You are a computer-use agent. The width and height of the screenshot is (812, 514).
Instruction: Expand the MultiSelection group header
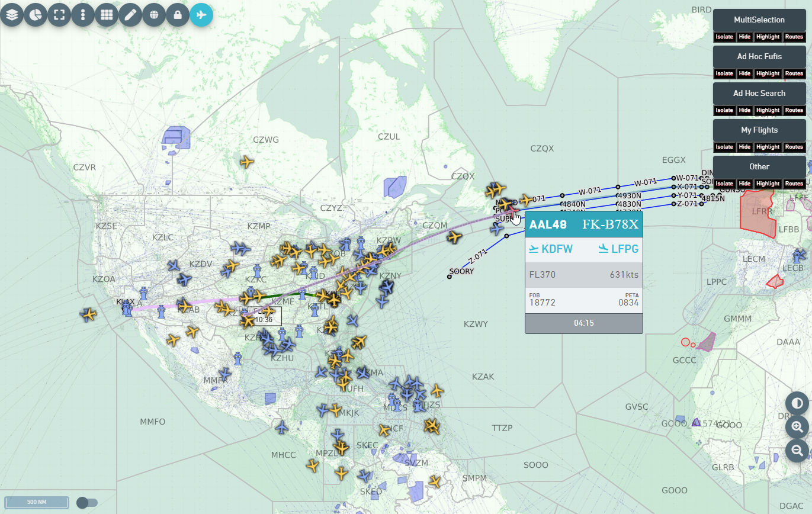point(759,20)
